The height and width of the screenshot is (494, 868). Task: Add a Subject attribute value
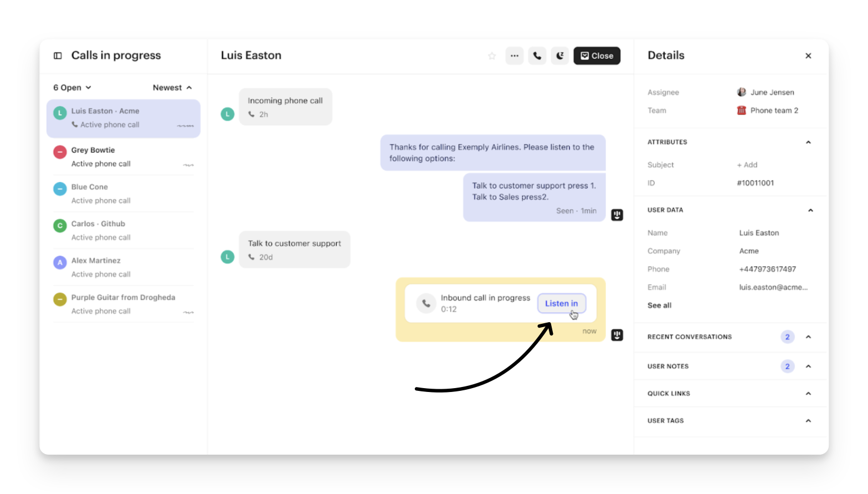pos(747,165)
